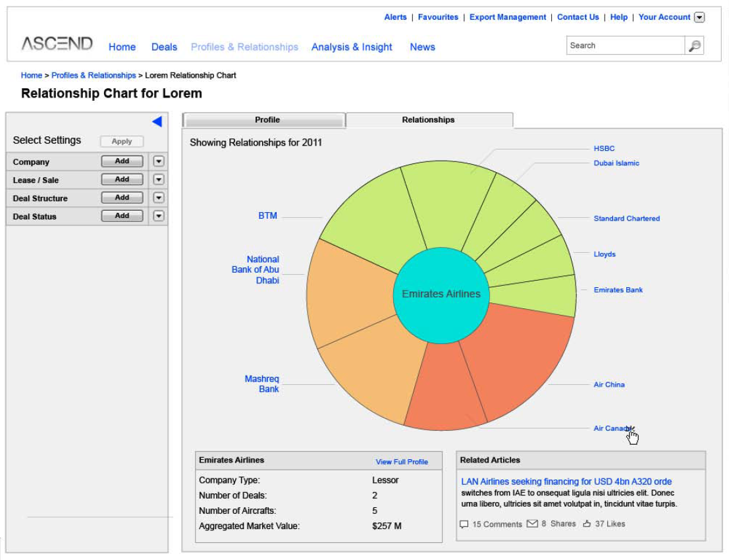Click the Your Account link
This screenshot has width=729, height=560.
664,17
